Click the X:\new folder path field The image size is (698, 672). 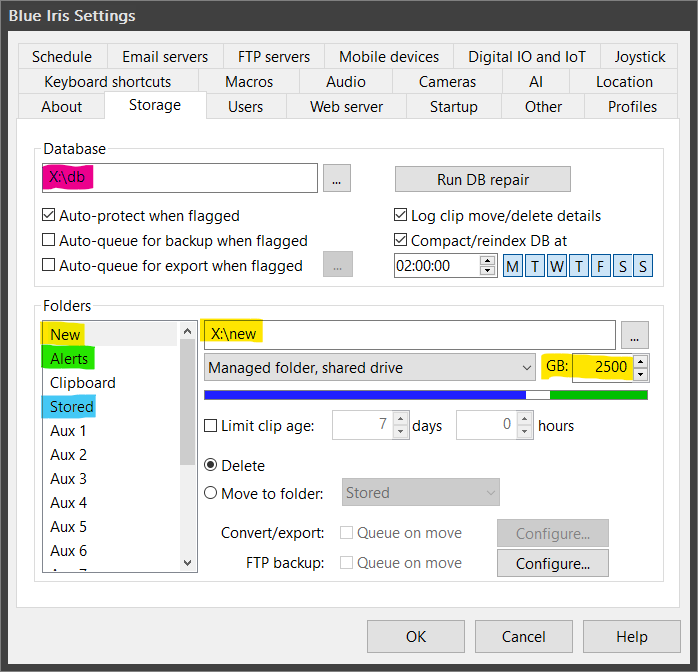click(x=410, y=335)
